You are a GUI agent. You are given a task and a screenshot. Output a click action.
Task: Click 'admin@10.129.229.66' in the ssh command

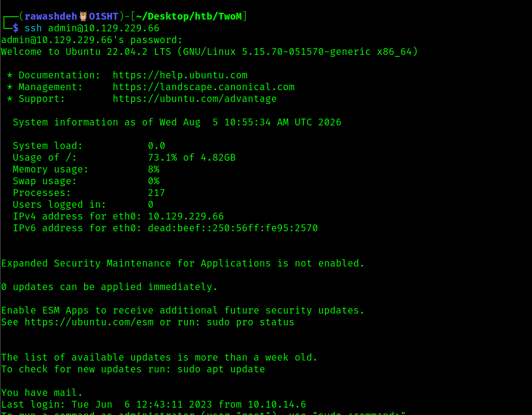click(103, 28)
